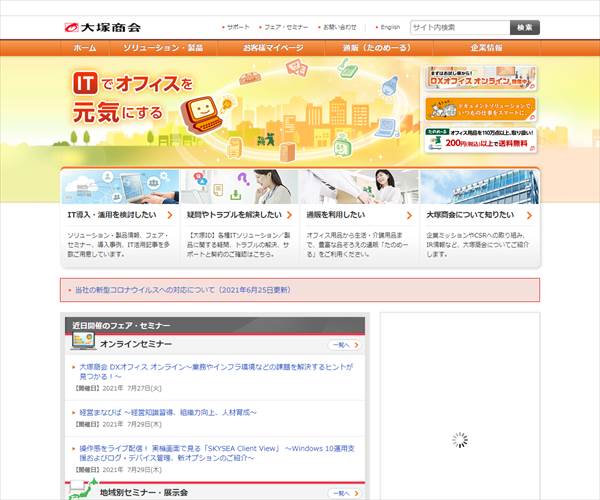Open IT導入・運用を検討したい heading
The image size is (600, 500).
click(112, 215)
